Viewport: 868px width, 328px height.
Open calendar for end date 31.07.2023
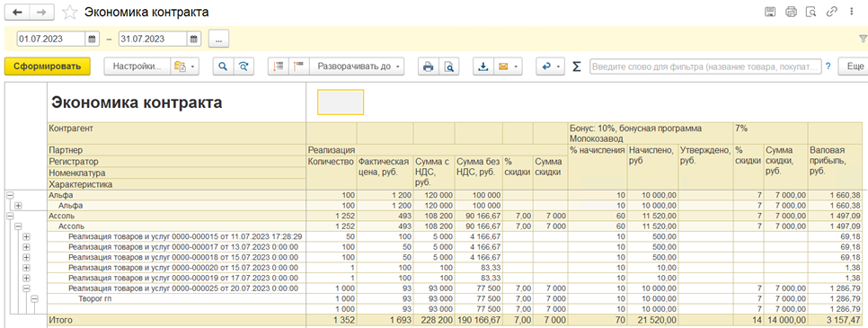pyautogui.click(x=194, y=39)
